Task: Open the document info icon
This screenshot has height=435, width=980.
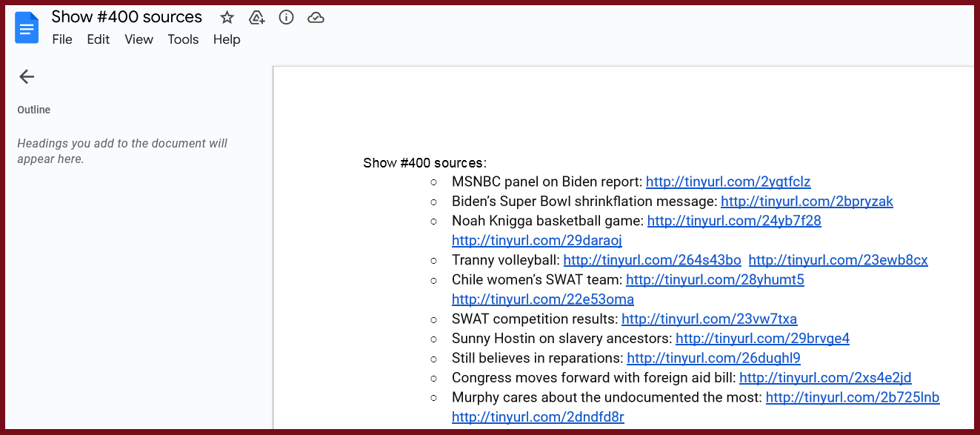Action: click(287, 17)
